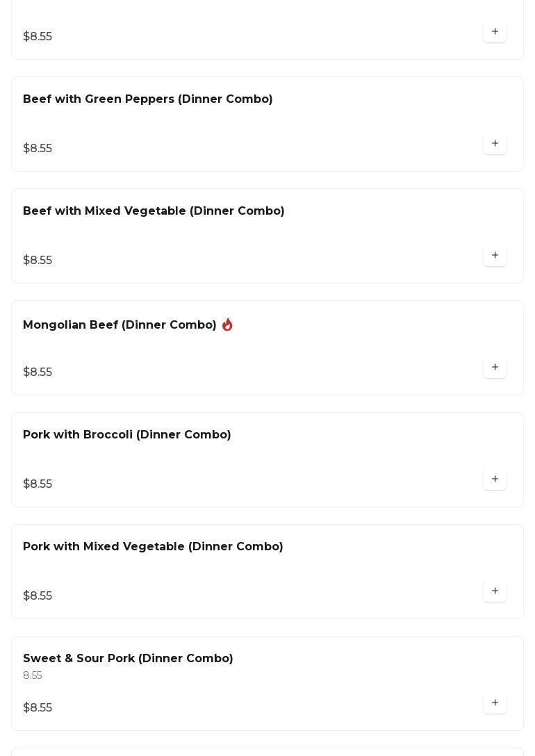Click the $8.55 price under Mongolian Beef
This screenshot has height=756, width=535.
pos(38,372)
